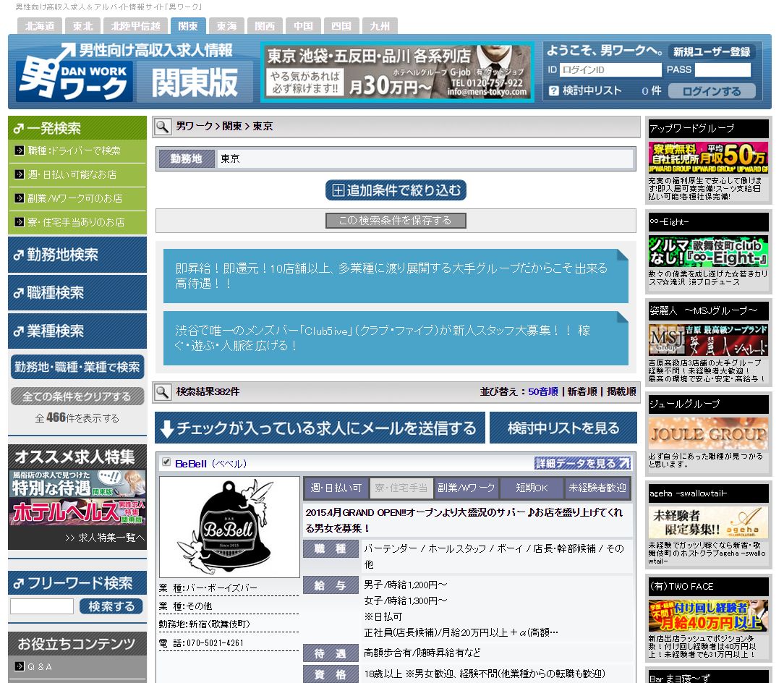Focus the free-word search text box
This screenshot has height=683, width=784.
tap(42, 606)
